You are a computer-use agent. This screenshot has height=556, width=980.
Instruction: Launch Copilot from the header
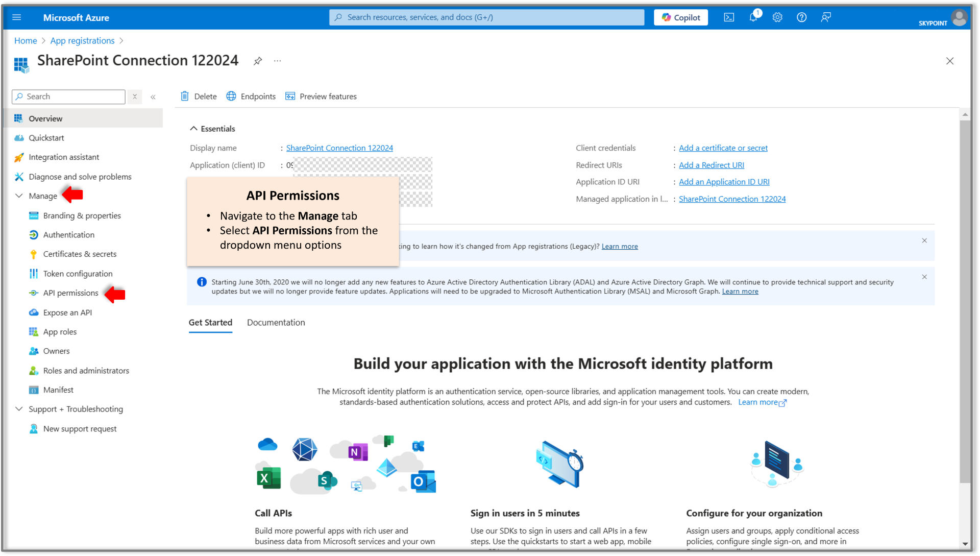[681, 17]
